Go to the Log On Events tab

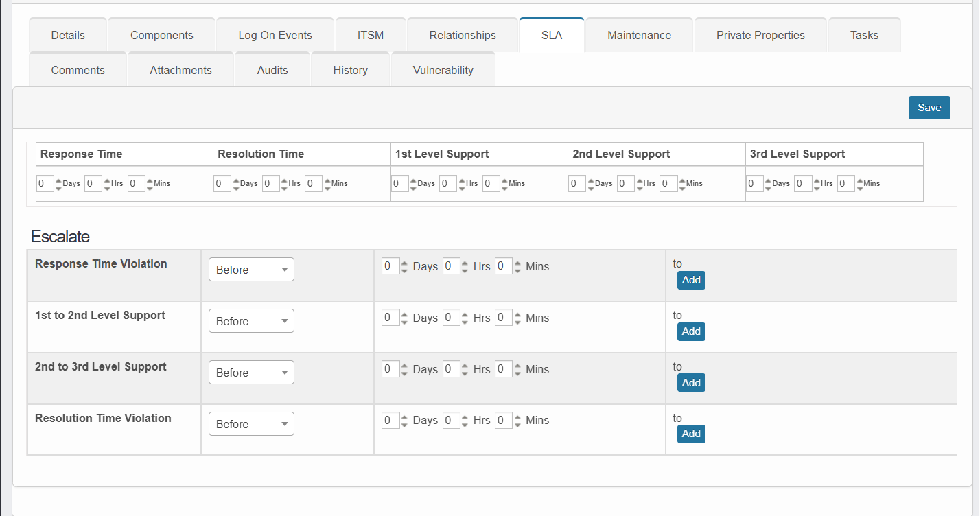pos(275,35)
